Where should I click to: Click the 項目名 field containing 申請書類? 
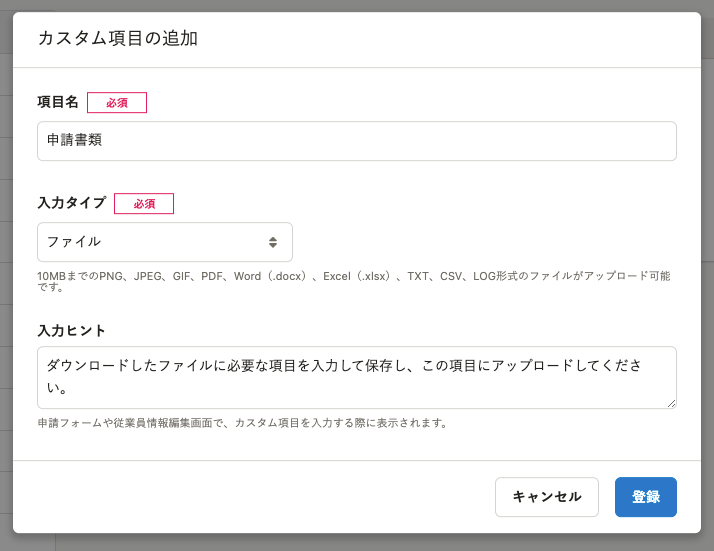(x=357, y=141)
